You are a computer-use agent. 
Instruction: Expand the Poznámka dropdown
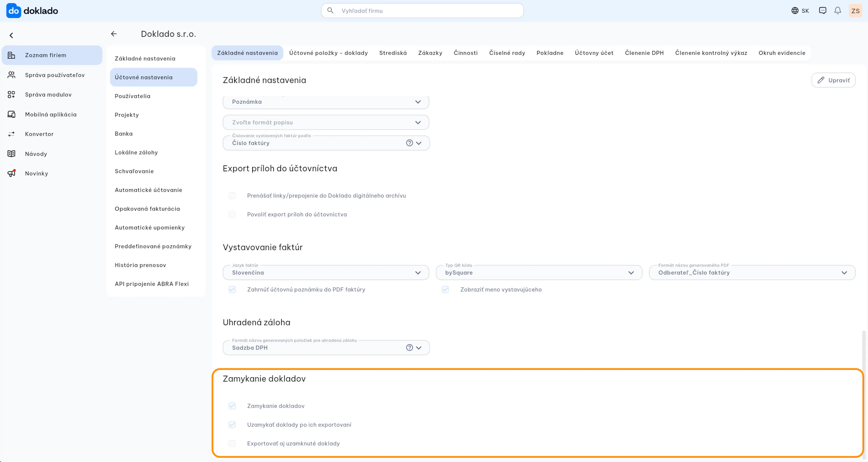coord(326,102)
